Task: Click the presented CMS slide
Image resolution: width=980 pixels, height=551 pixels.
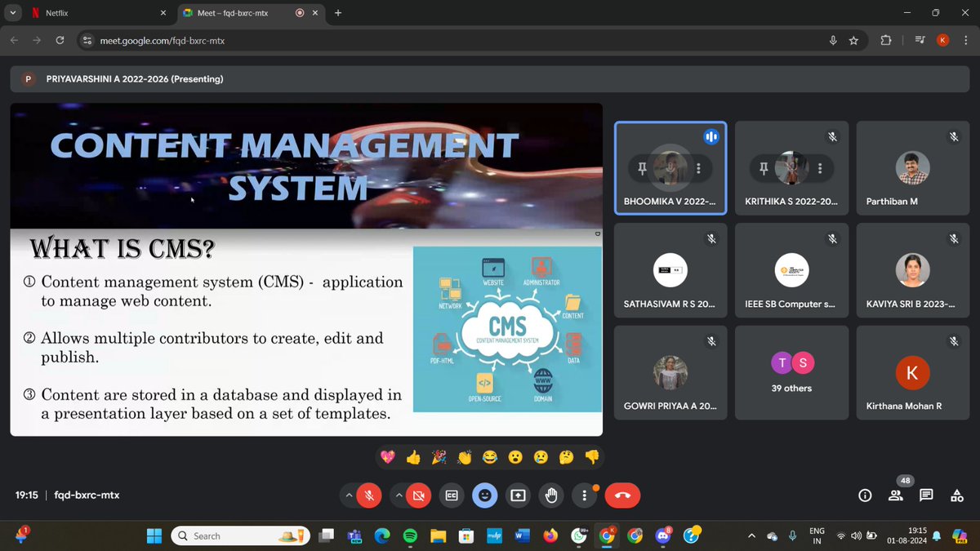Action: coord(306,269)
